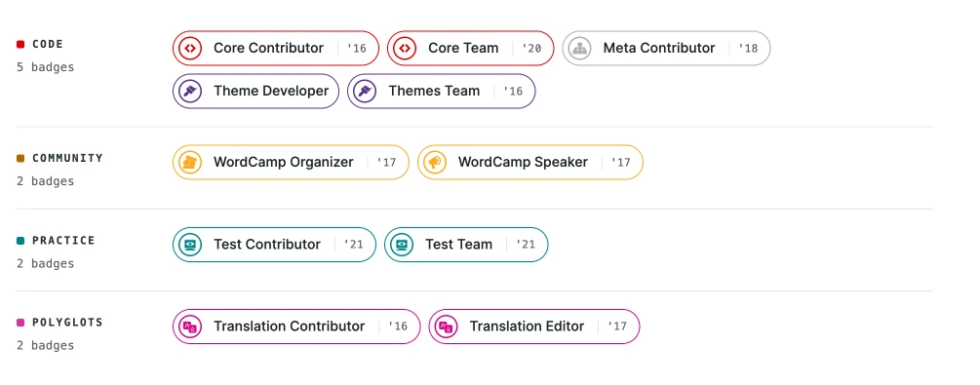This screenshot has height=385, width=980.
Task: Open the Test Contributor badge label
Action: coord(267,245)
